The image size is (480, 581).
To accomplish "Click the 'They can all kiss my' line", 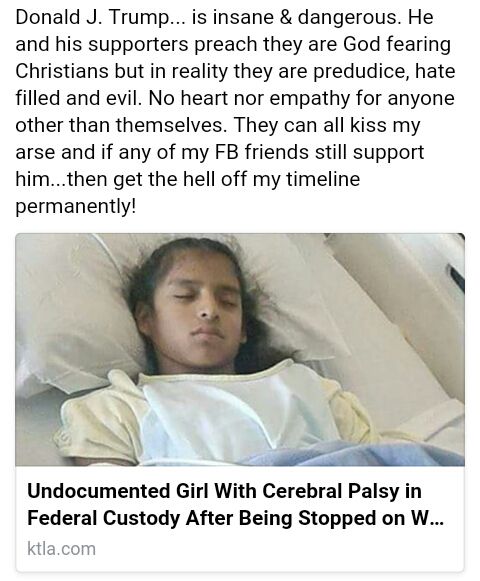I will (327, 125).
